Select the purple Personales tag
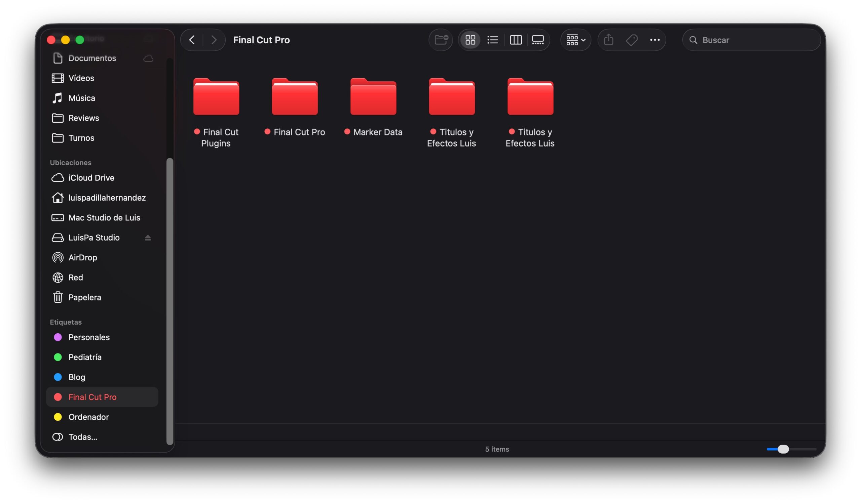Image resolution: width=861 pixels, height=504 pixels. coord(102,337)
